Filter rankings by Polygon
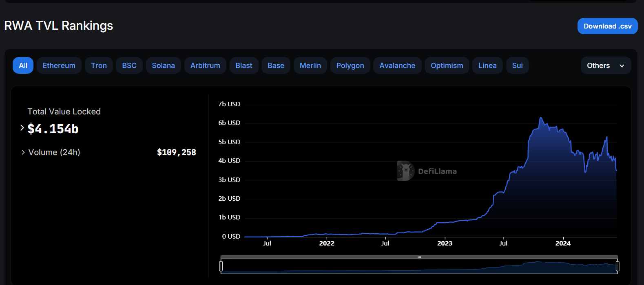644x285 pixels. pyautogui.click(x=350, y=66)
